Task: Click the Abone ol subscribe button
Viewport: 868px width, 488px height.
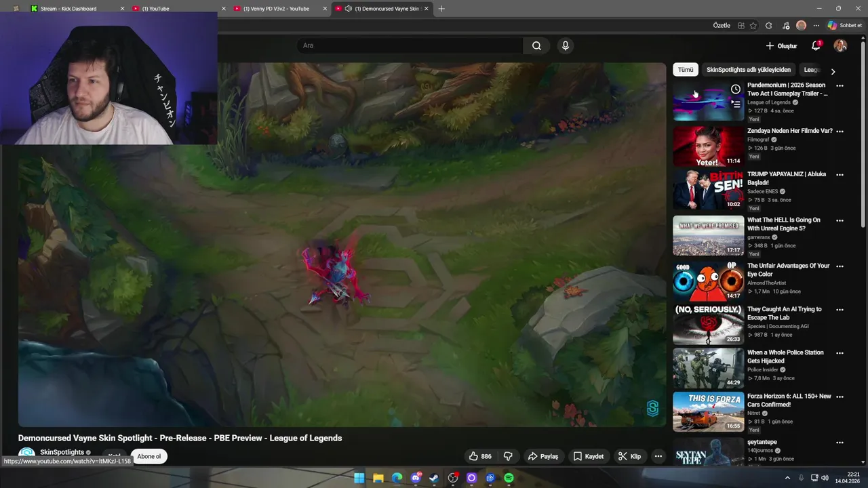Action: (x=149, y=456)
